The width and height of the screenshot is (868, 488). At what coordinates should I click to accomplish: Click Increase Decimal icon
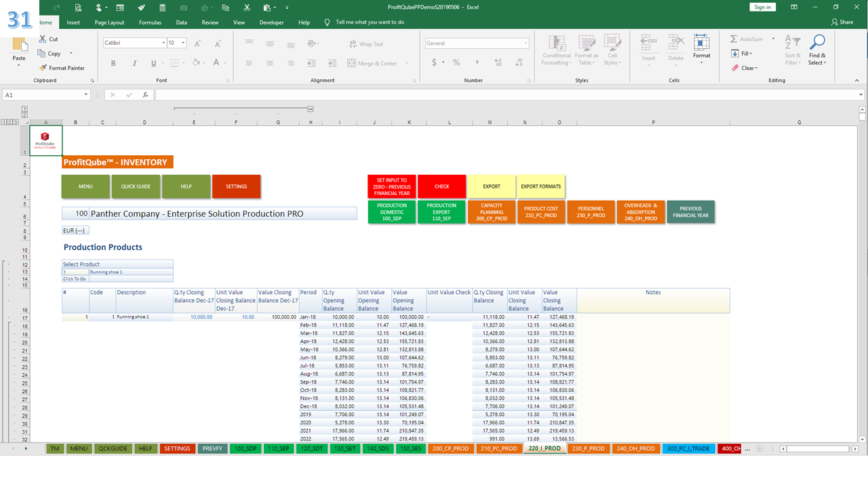click(498, 62)
